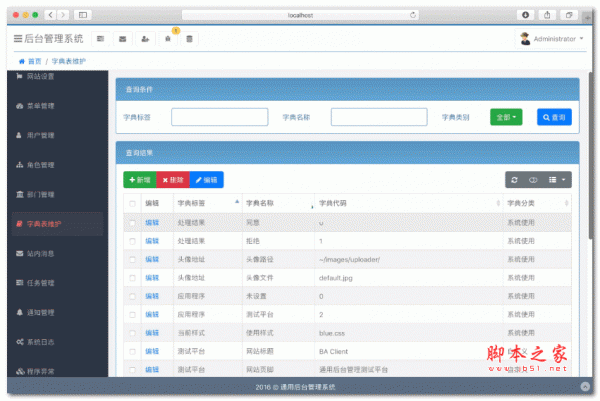600x401 pixels.
Task: Sort by the 字典名称 column header
Action: pyautogui.click(x=279, y=203)
